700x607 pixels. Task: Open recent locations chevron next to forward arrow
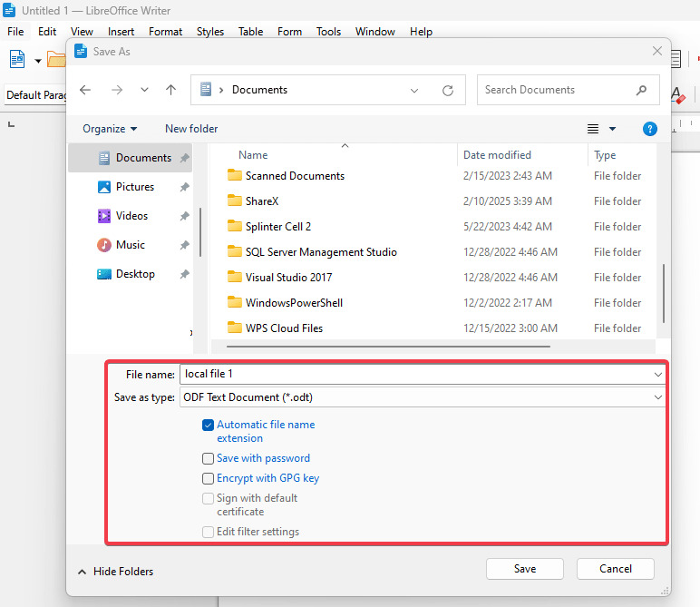144,90
